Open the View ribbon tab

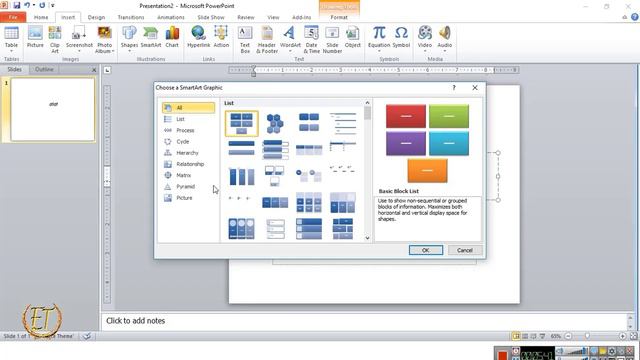(x=273, y=17)
